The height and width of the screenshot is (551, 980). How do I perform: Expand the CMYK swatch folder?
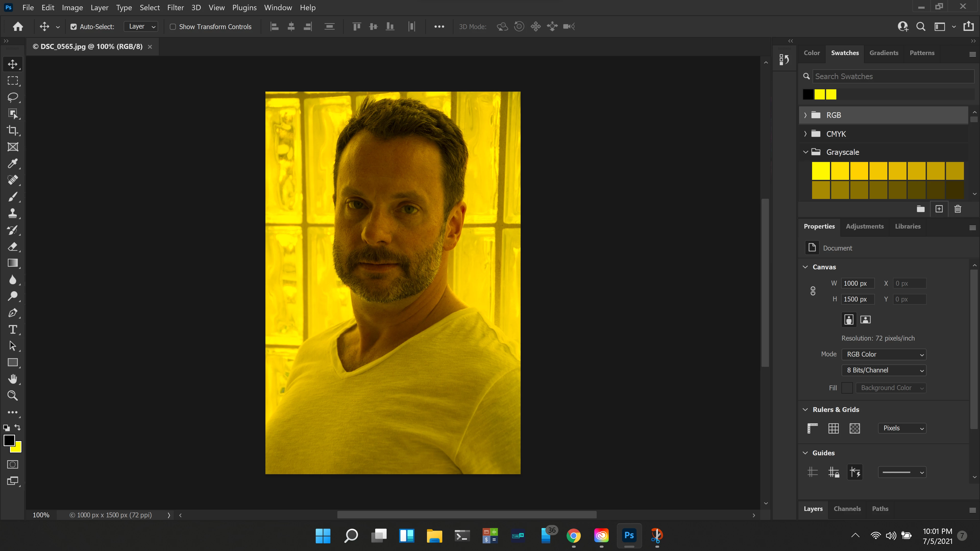805,134
